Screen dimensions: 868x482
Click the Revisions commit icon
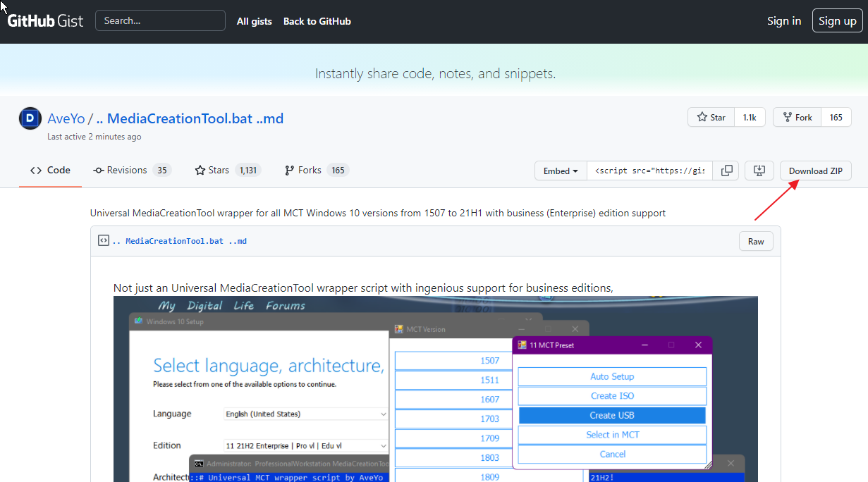pyautogui.click(x=99, y=170)
